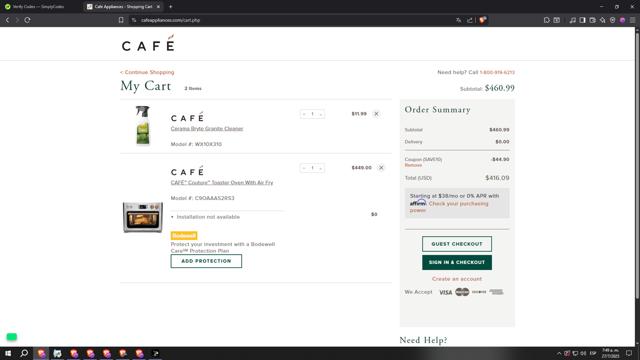Select the Café Appliances Shopping Cart tab
The width and height of the screenshot is (640, 360).
tap(120, 7)
